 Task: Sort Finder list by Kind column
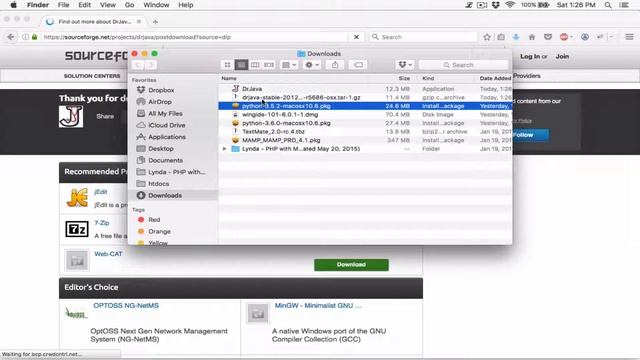coord(428,78)
